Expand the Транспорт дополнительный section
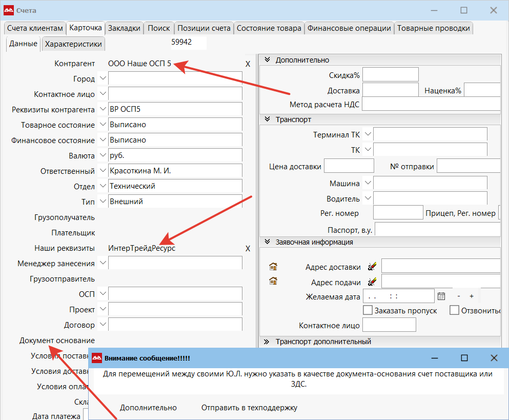 point(267,342)
